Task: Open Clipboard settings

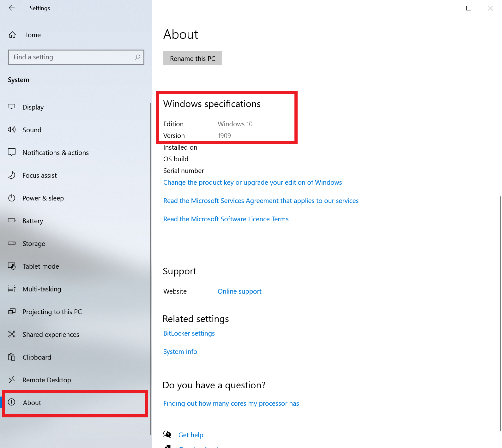Action: 75,357
